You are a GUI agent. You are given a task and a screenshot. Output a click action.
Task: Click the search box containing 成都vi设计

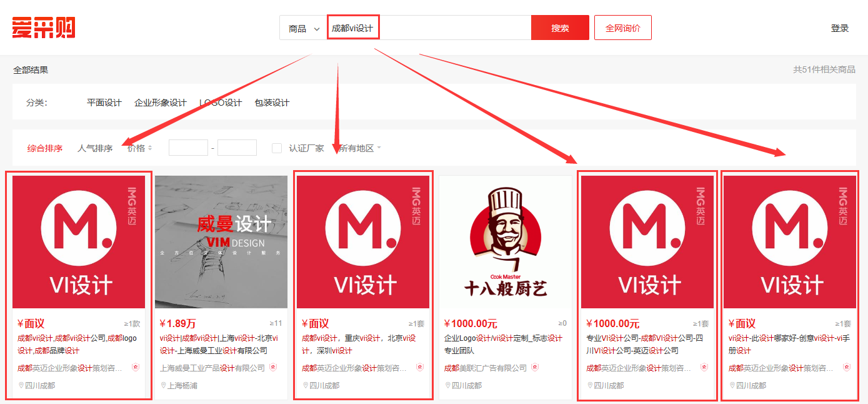tap(429, 28)
